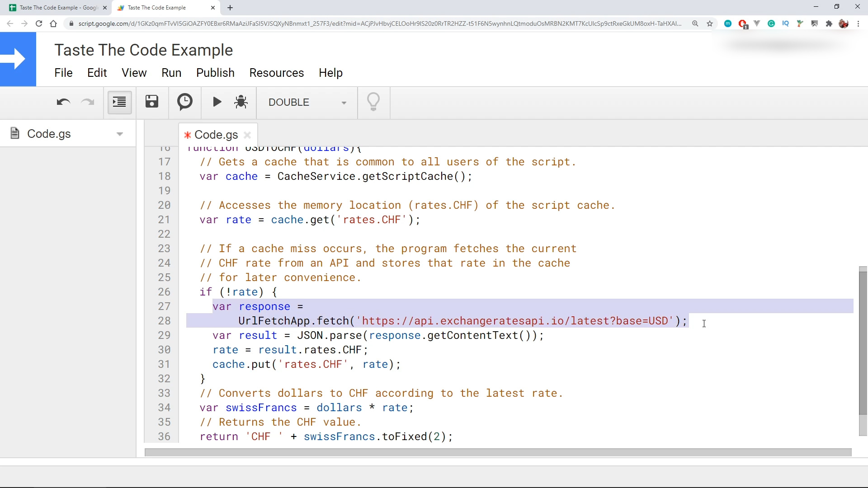868x488 pixels.
Task: Click the blue arrow Apps Script logo
Action: point(18,59)
